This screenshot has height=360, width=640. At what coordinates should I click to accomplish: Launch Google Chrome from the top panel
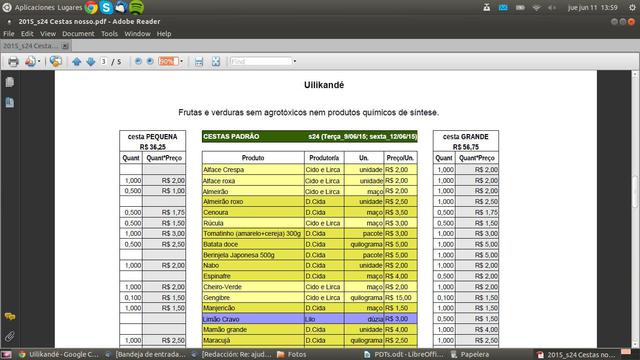91,7
